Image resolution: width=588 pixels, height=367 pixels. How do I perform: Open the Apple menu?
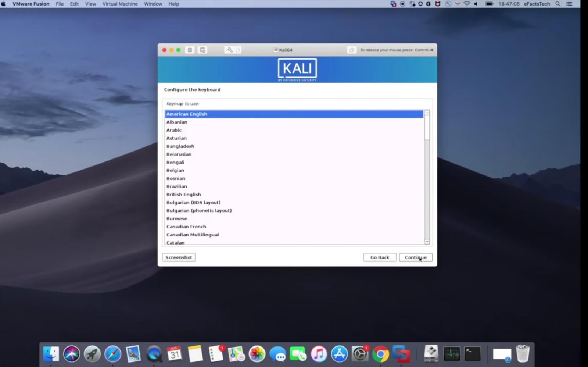point(4,4)
